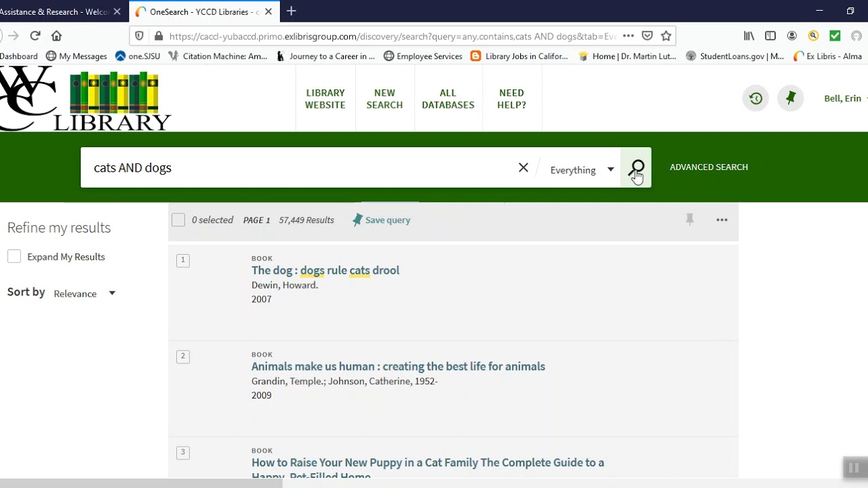The width and height of the screenshot is (868, 488).
Task: Click the magnifier search button
Action: 637,167
